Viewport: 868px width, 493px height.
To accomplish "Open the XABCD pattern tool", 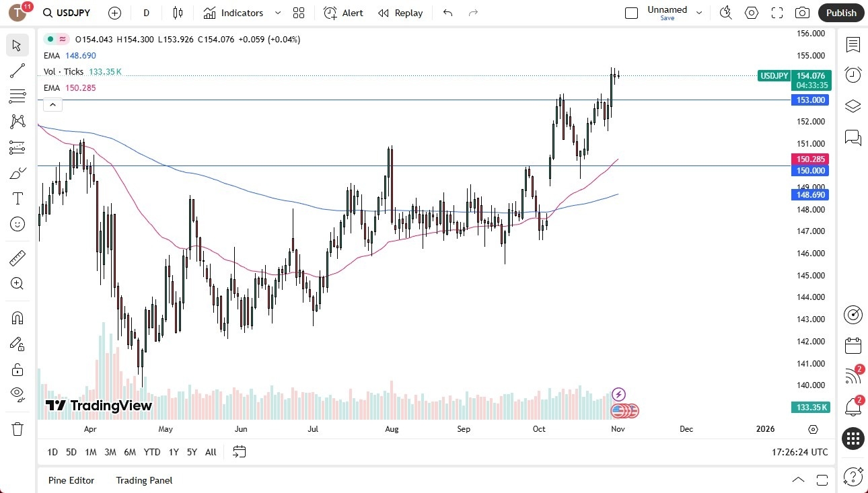I will click(x=17, y=121).
